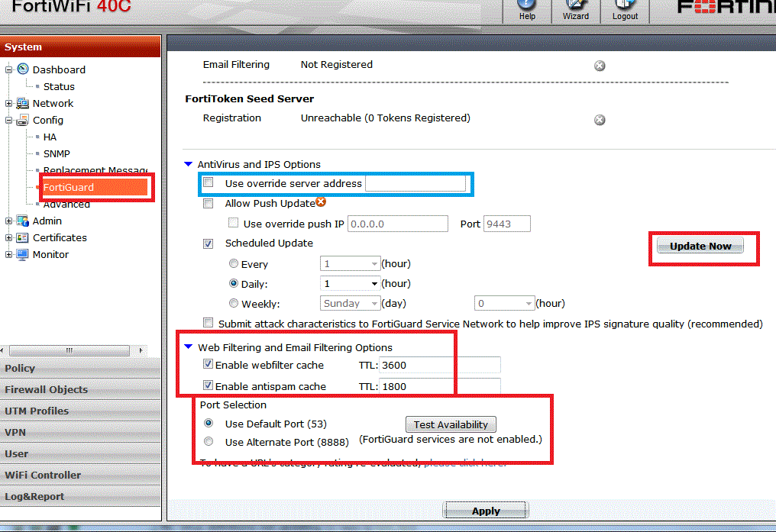Collapse the Dashboard tree node
This screenshot has width=776, height=532.
pyautogui.click(x=8, y=69)
